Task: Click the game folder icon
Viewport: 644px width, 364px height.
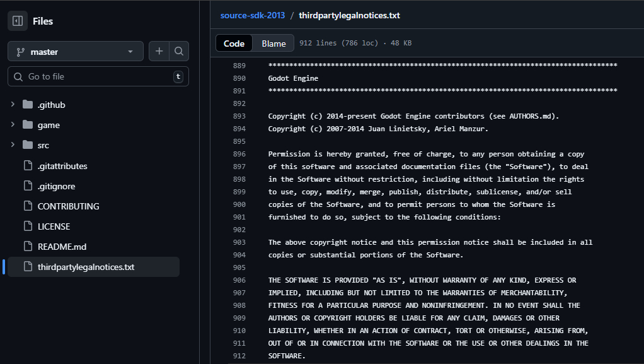Action: click(x=28, y=125)
